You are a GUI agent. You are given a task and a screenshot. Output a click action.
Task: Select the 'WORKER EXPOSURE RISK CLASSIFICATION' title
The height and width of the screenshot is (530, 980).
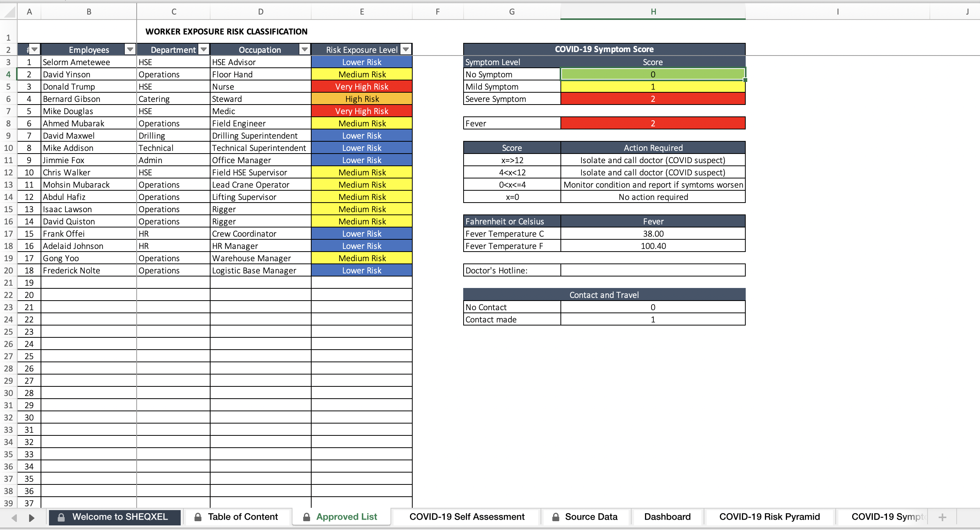point(226,31)
